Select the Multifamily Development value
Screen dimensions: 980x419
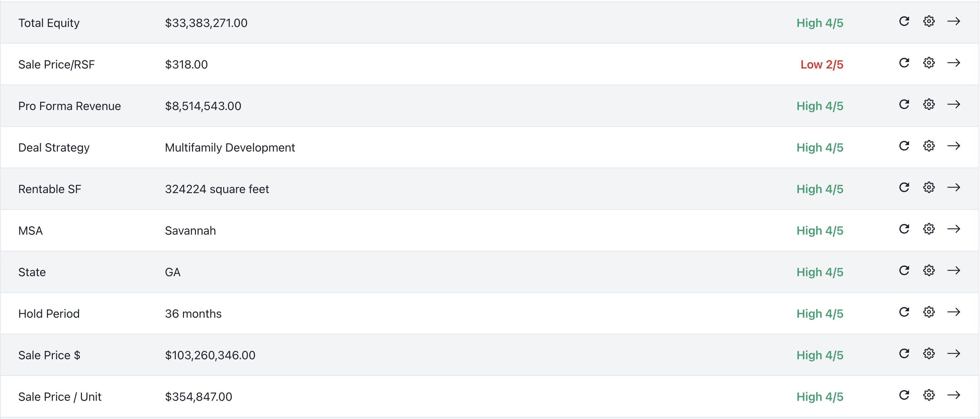tap(230, 148)
